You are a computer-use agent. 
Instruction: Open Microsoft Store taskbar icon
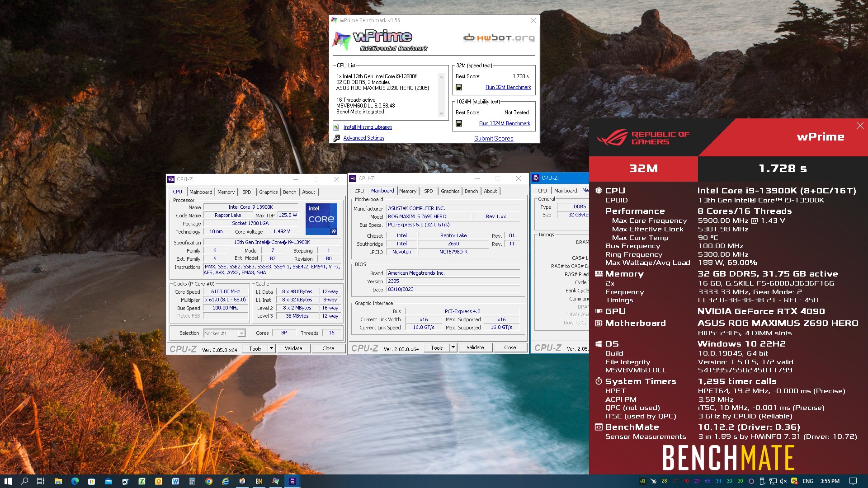[x=92, y=481]
